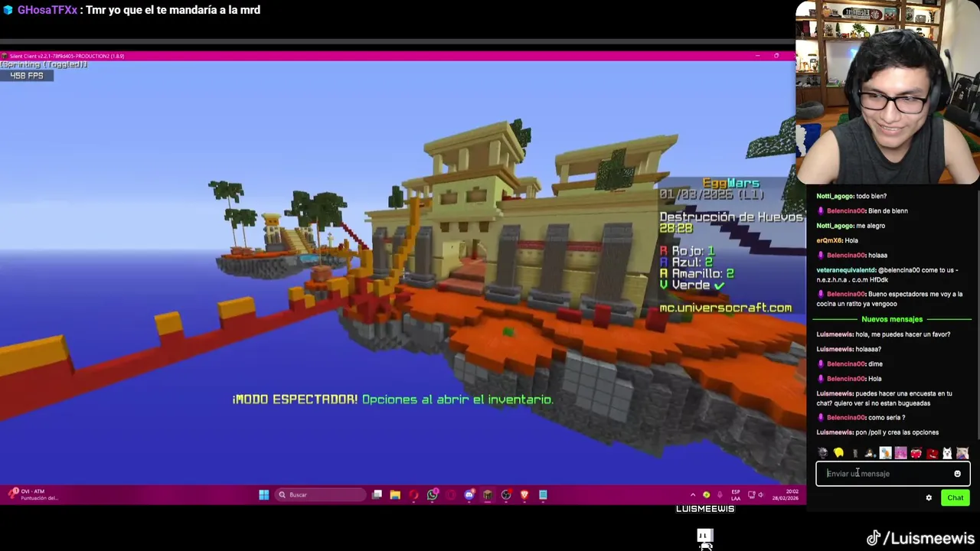Open File Explorer from the taskbar

point(395,494)
